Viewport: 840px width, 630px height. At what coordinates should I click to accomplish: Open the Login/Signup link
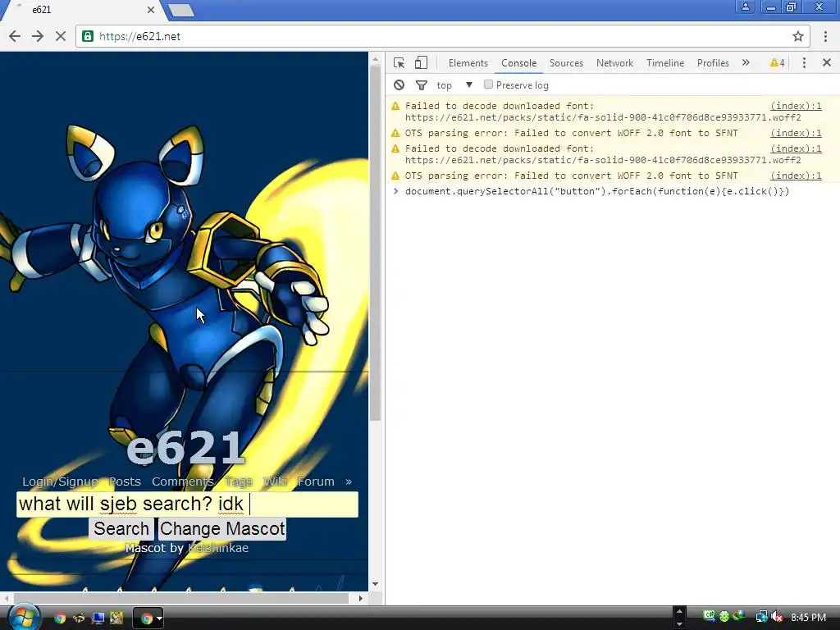(x=60, y=482)
